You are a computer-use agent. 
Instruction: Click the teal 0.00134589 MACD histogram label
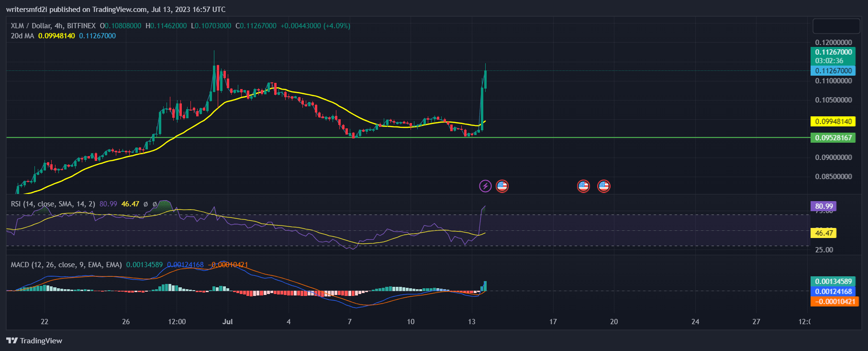[x=833, y=282]
